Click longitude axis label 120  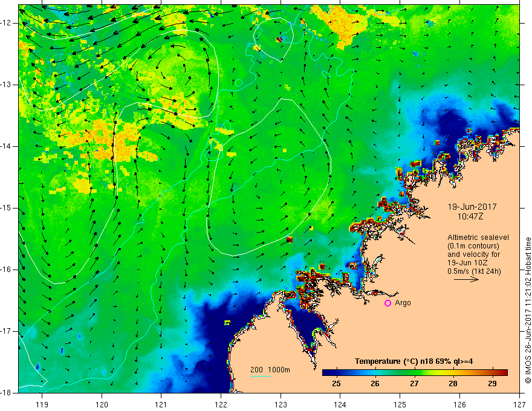pos(102,404)
